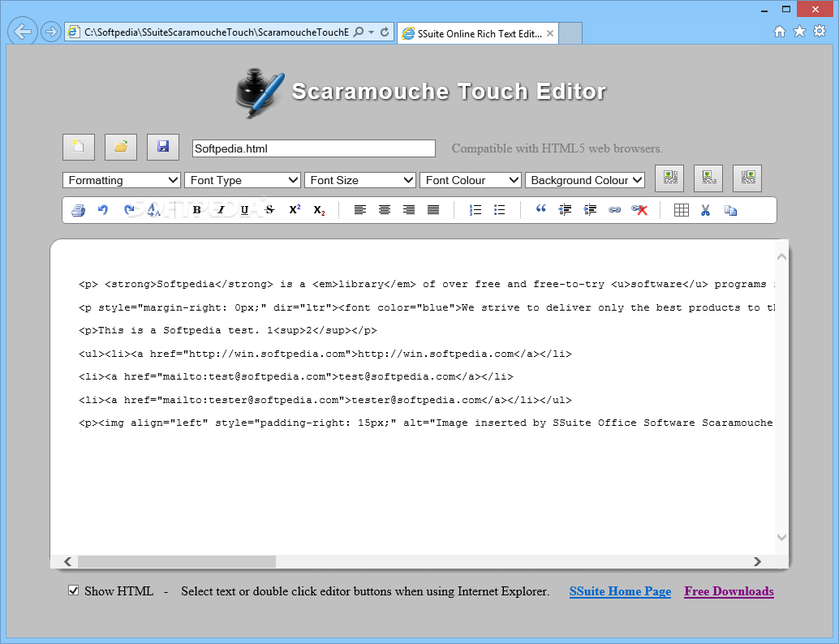Open the Background Colour dropdown
This screenshot has height=644, width=839.
click(x=585, y=180)
